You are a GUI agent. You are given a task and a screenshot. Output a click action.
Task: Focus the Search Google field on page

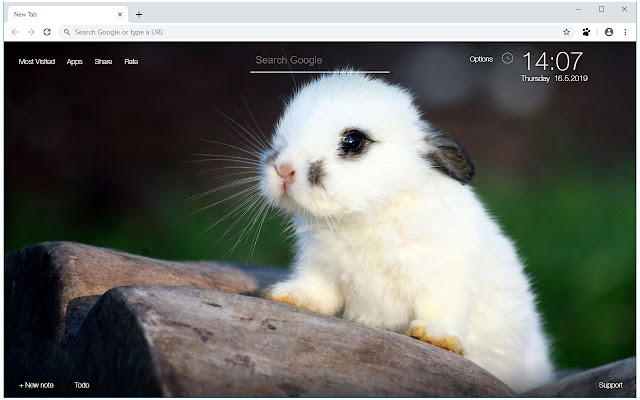click(320, 61)
